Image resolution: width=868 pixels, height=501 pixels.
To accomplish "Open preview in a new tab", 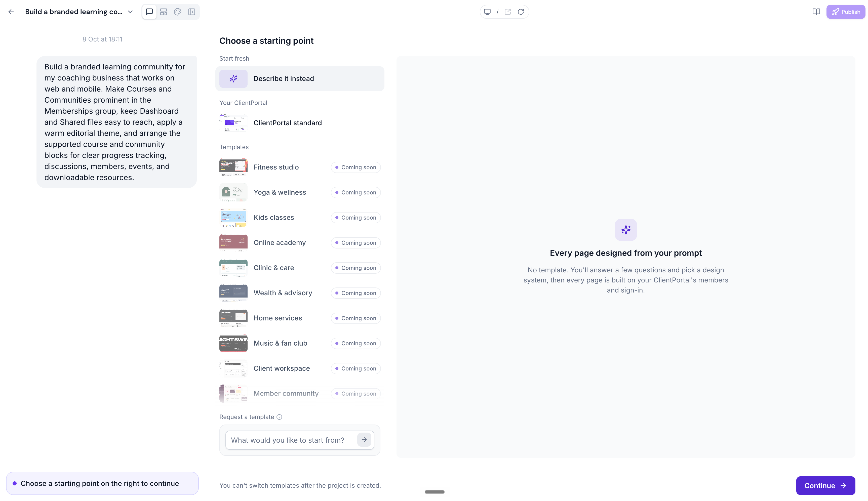I will 508,12.
